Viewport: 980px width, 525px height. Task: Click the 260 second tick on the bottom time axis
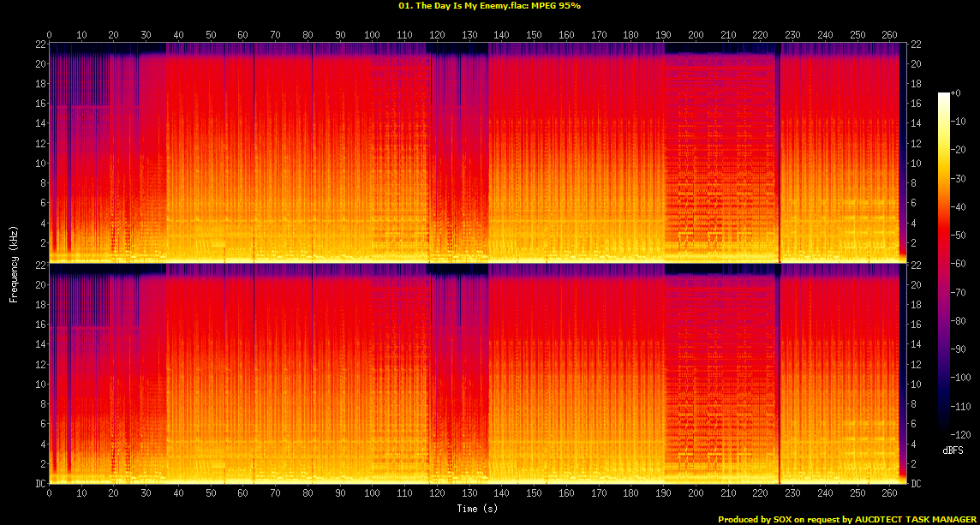888,493
